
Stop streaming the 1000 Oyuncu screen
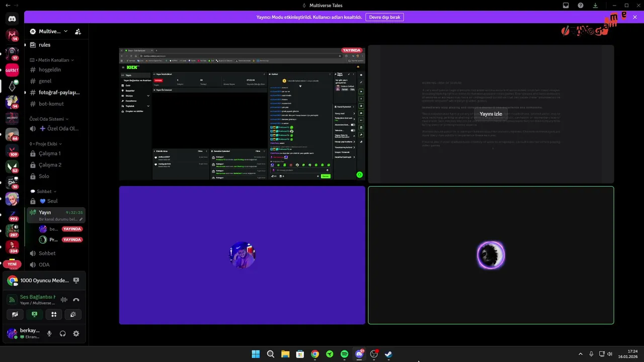[x=76, y=281]
